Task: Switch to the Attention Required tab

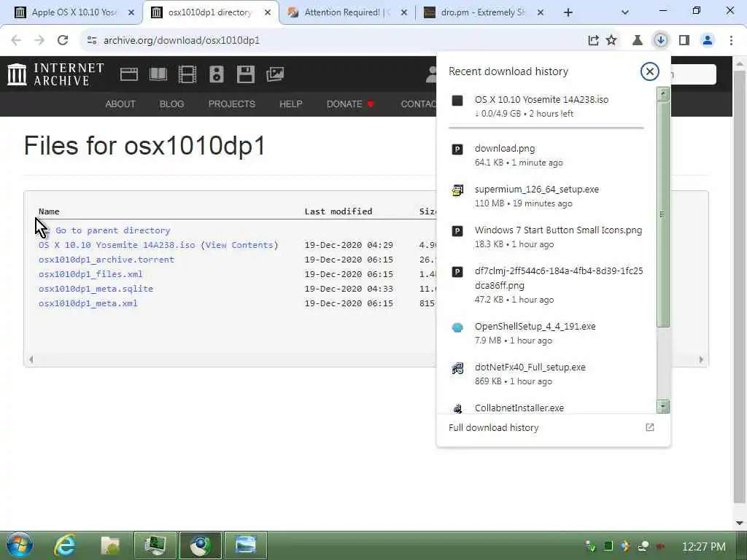Action: tap(347, 12)
